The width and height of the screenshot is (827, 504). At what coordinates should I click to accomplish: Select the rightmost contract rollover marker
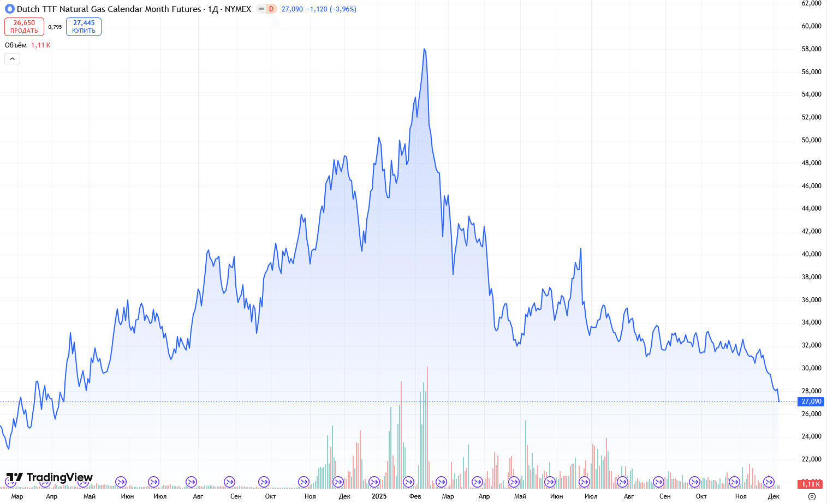point(769,482)
